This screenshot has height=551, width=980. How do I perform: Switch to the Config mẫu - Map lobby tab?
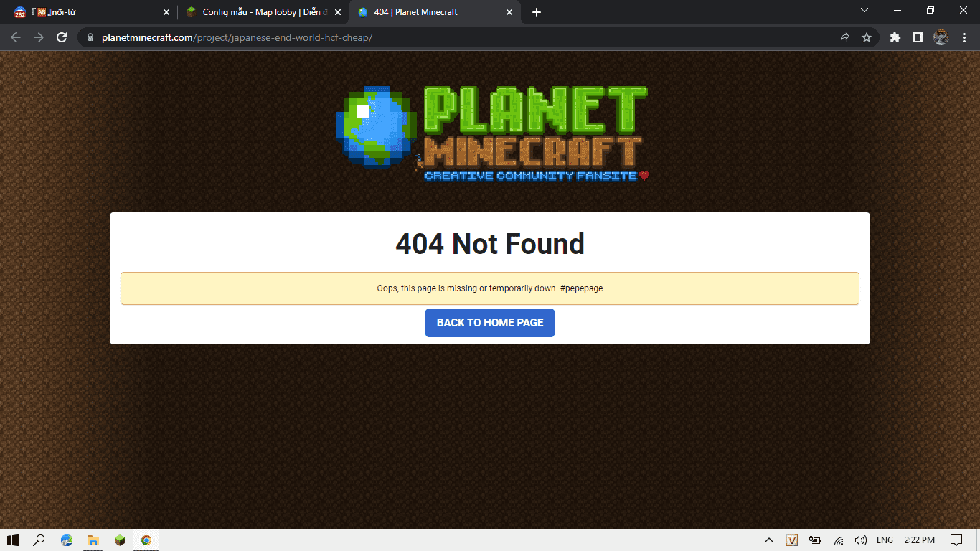[x=263, y=12]
